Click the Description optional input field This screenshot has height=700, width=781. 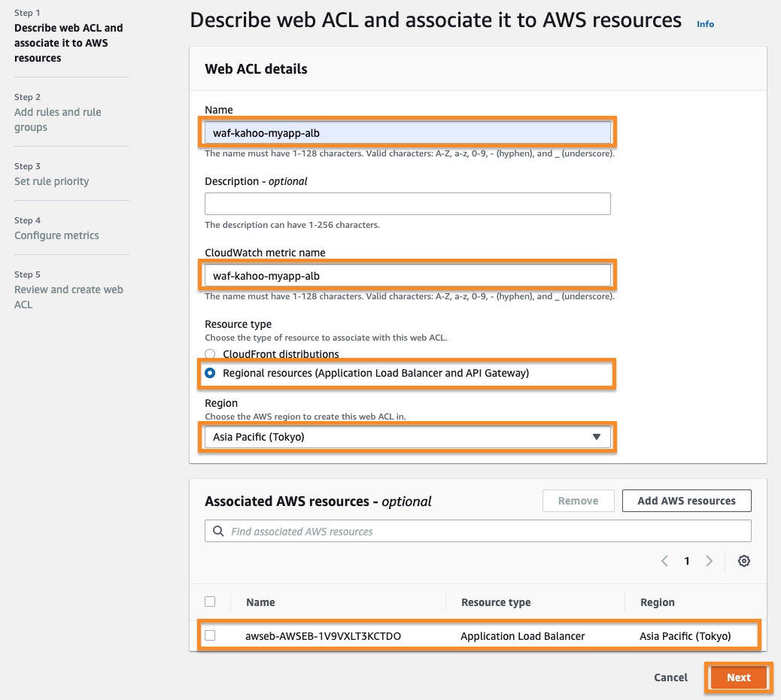tap(407, 205)
